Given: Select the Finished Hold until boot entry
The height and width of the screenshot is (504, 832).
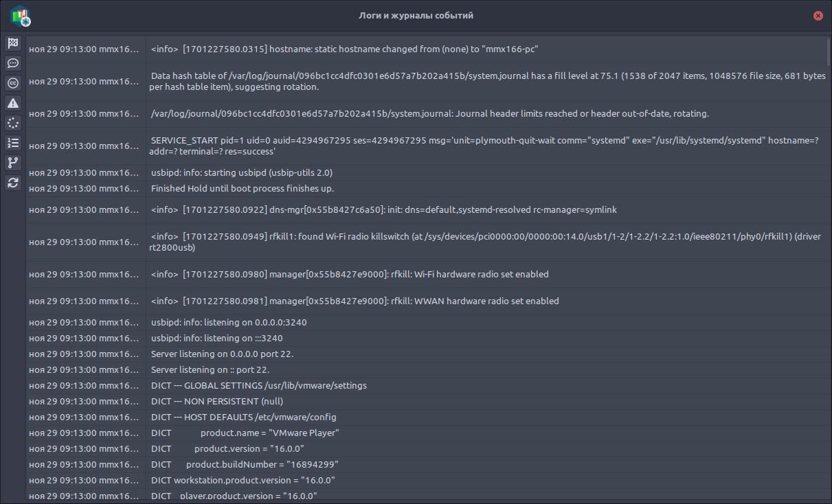Looking at the screenshot, I should [x=427, y=188].
